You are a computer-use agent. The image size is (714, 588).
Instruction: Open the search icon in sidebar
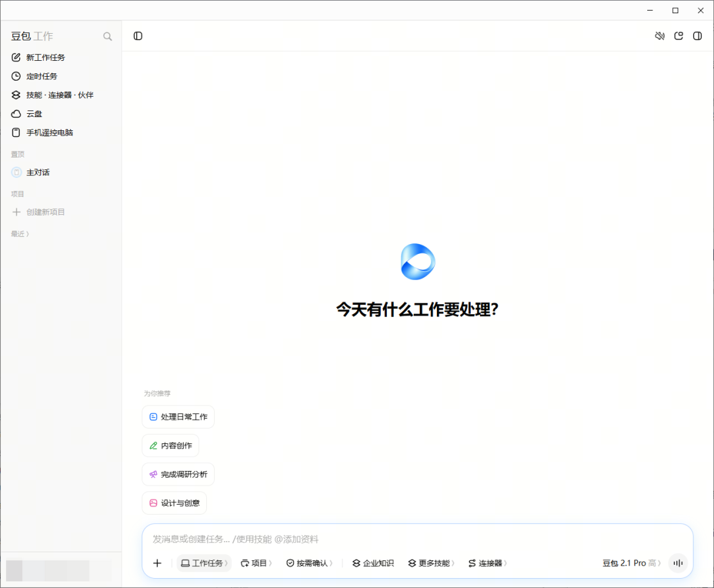coord(108,36)
